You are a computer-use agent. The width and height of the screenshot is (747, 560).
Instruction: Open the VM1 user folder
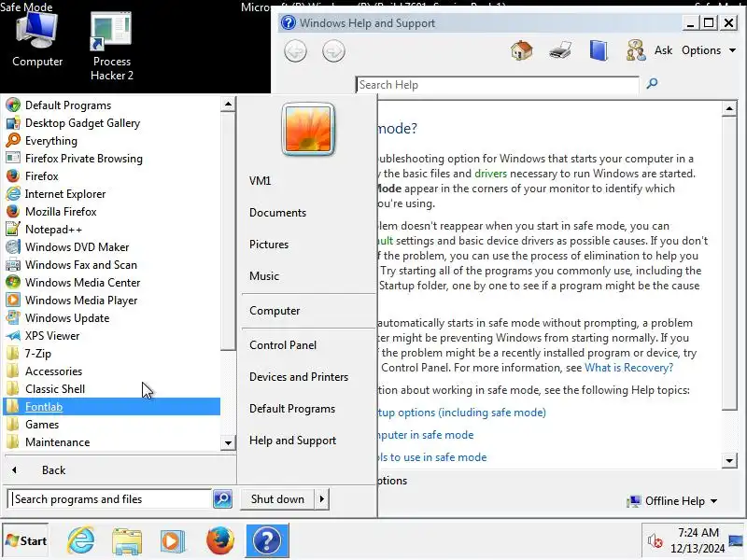tap(308, 181)
